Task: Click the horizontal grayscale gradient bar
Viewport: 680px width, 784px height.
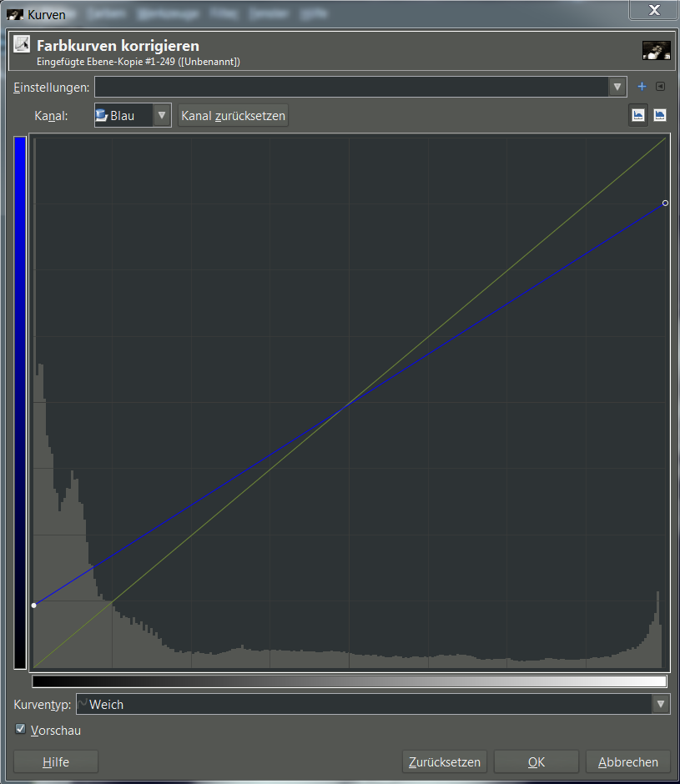Action: 350,681
